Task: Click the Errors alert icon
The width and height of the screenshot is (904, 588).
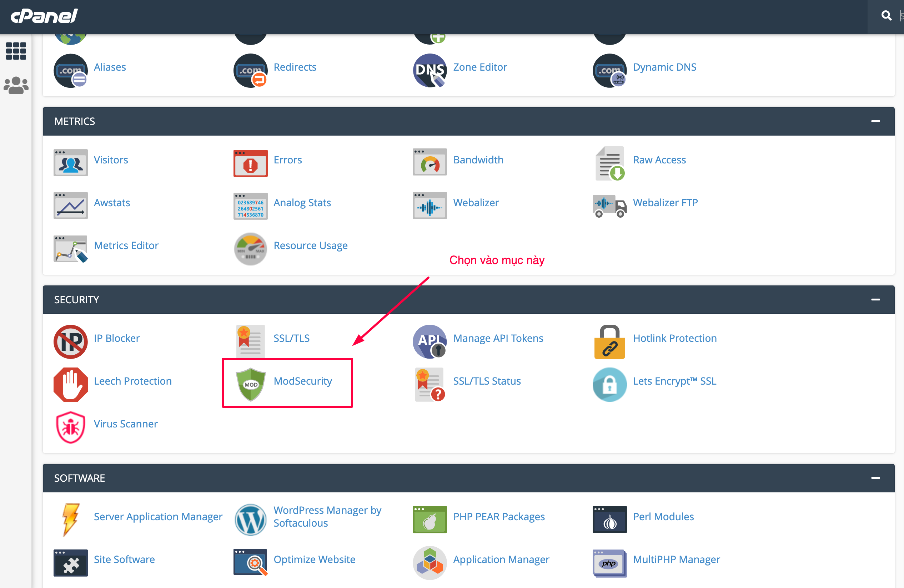Action: pos(250,163)
